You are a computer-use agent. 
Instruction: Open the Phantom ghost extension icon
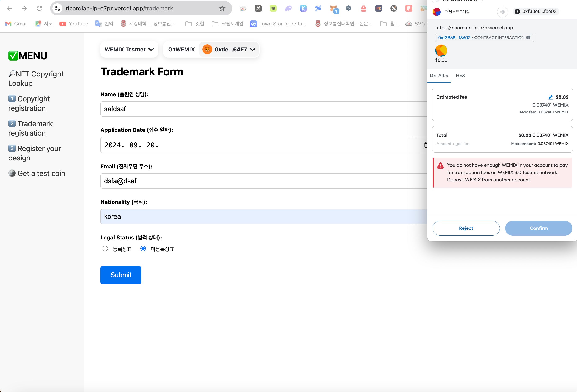(288, 9)
